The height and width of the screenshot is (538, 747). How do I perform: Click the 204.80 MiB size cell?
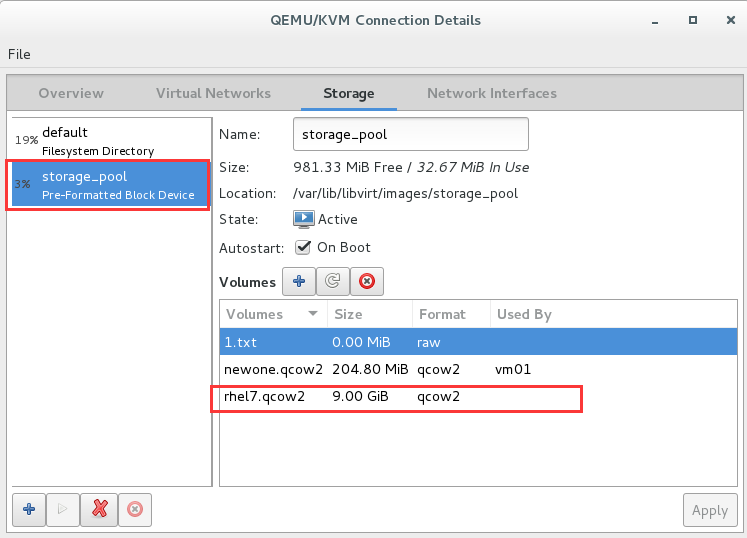(x=370, y=369)
